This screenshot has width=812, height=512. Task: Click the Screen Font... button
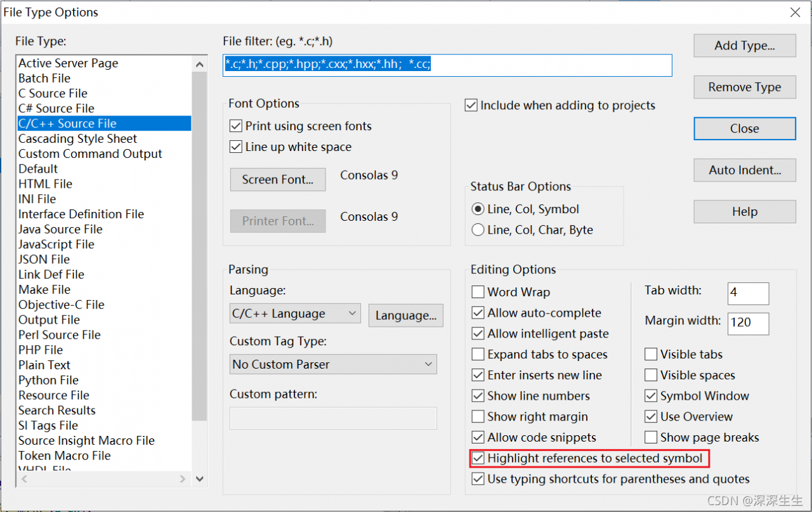[x=278, y=180]
